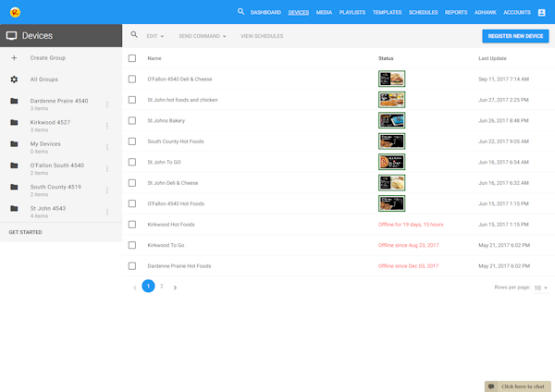
Task: Open the Reports page
Action: [x=456, y=12]
